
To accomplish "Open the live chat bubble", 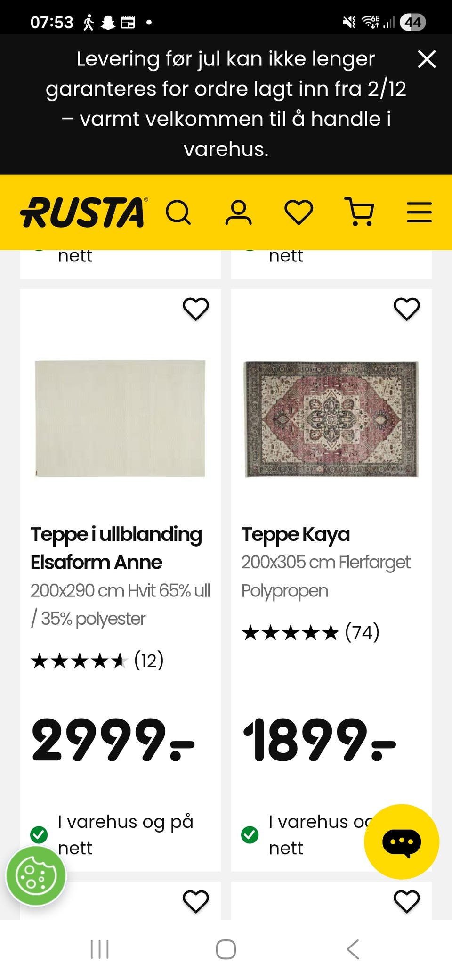I will tap(402, 841).
